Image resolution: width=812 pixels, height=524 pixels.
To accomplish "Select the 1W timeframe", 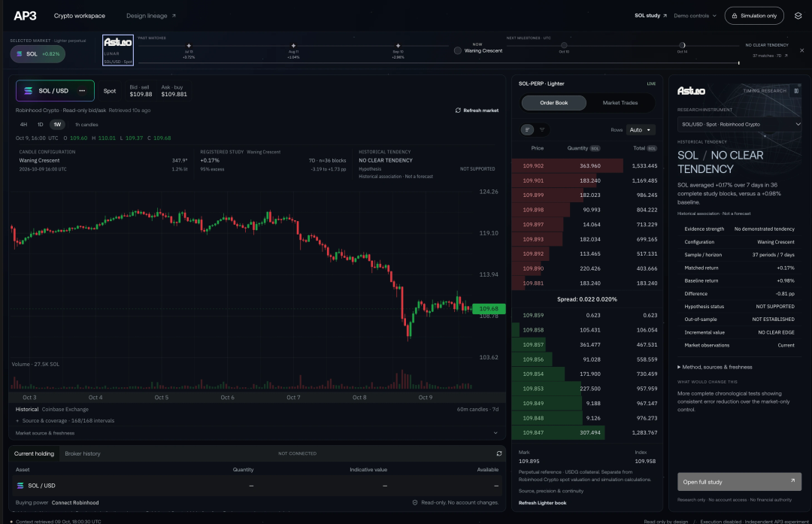I will click(x=57, y=124).
